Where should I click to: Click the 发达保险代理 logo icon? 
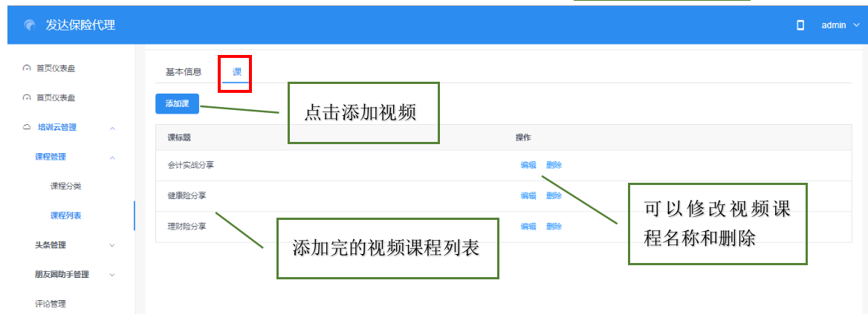(x=29, y=25)
